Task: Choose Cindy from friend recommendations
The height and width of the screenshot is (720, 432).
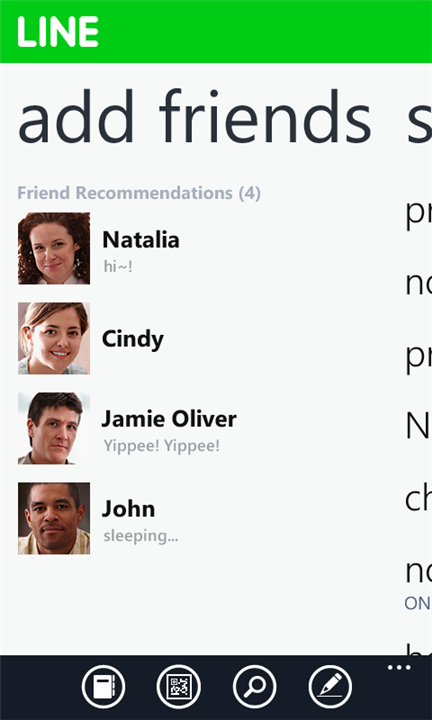Action: [x=133, y=340]
